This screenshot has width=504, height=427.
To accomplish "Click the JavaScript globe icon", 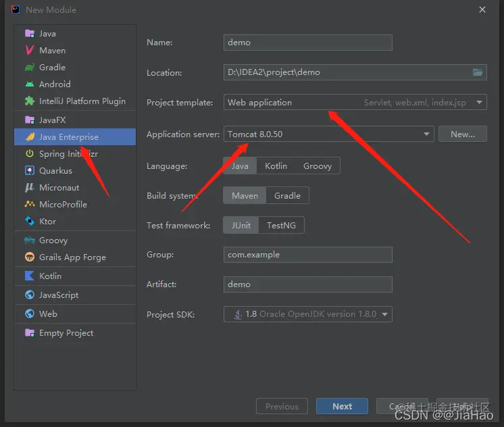I will (x=30, y=295).
